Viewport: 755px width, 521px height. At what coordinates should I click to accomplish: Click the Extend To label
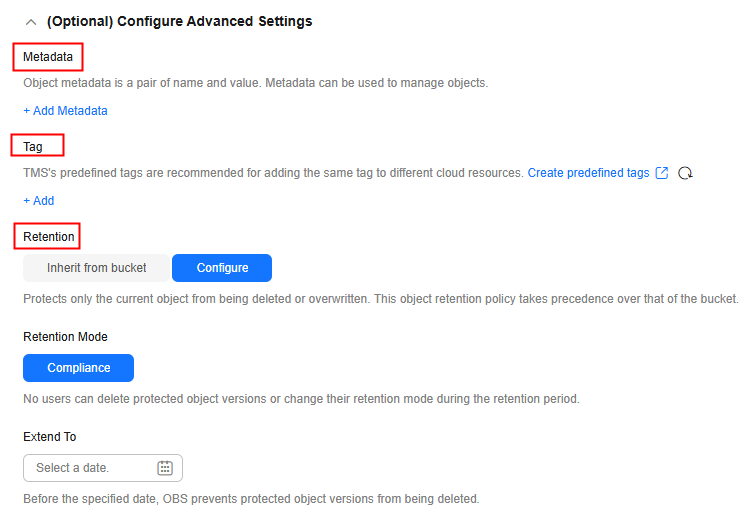coord(50,437)
